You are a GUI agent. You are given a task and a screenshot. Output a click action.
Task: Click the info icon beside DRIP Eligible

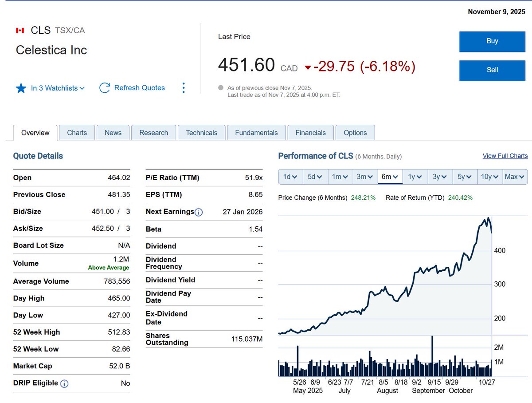(x=64, y=383)
